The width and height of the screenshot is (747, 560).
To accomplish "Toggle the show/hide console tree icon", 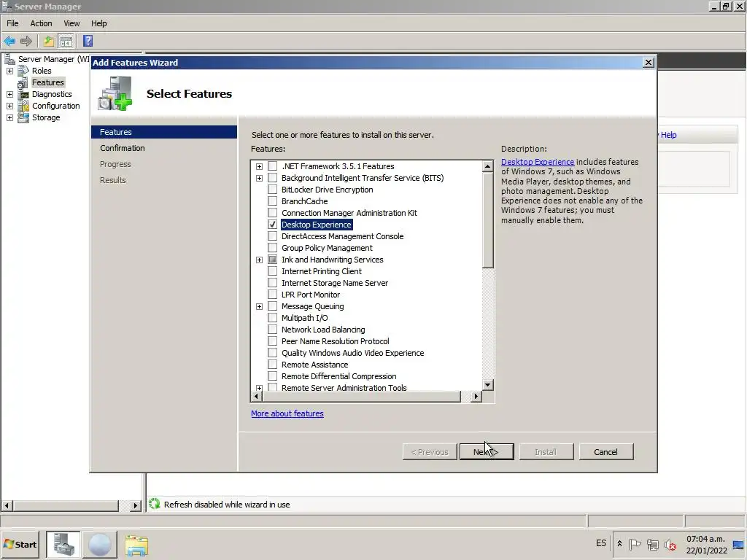I will [x=66, y=42].
